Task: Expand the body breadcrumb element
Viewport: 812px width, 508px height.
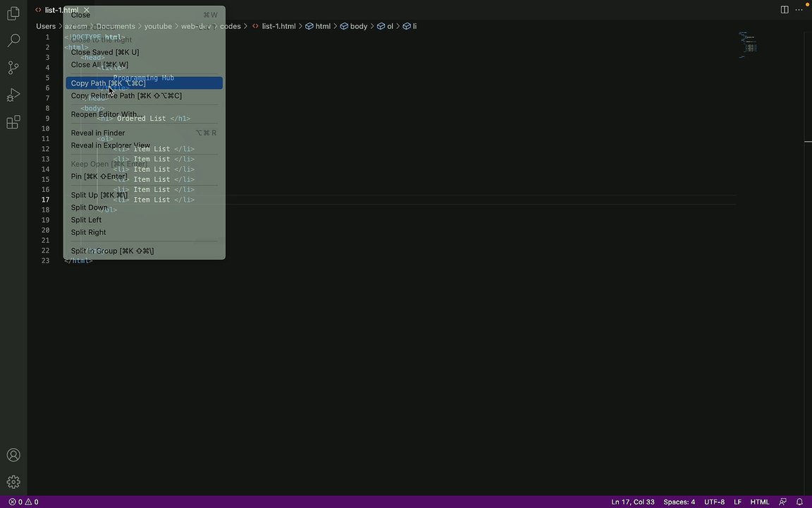Action: [358, 26]
